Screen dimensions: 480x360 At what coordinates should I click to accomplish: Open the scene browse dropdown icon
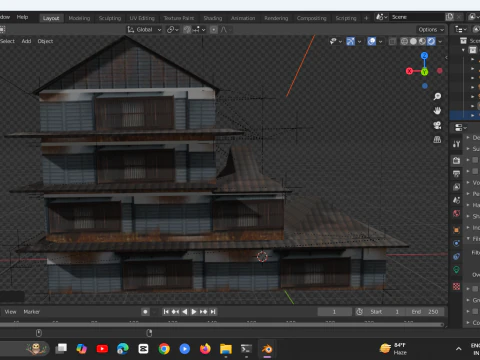click(x=382, y=17)
